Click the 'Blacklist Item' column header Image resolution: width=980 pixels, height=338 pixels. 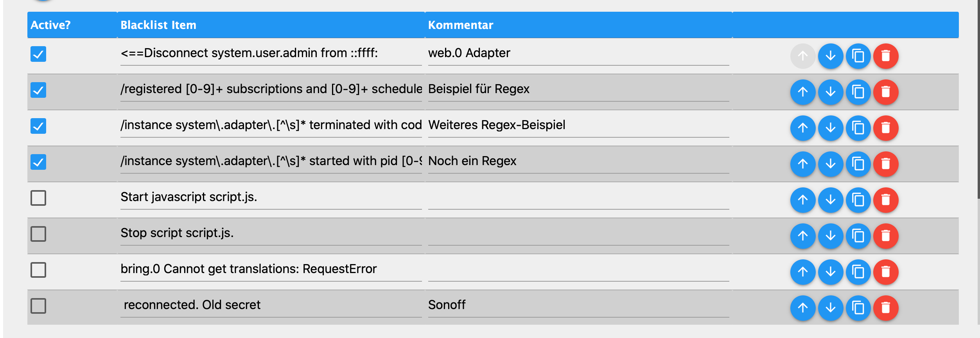158,25
